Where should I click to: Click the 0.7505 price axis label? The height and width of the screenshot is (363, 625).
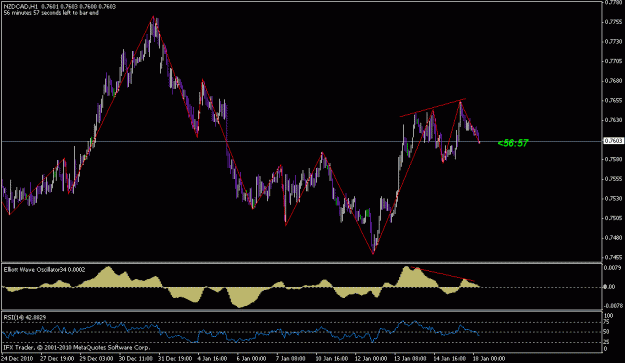point(614,218)
